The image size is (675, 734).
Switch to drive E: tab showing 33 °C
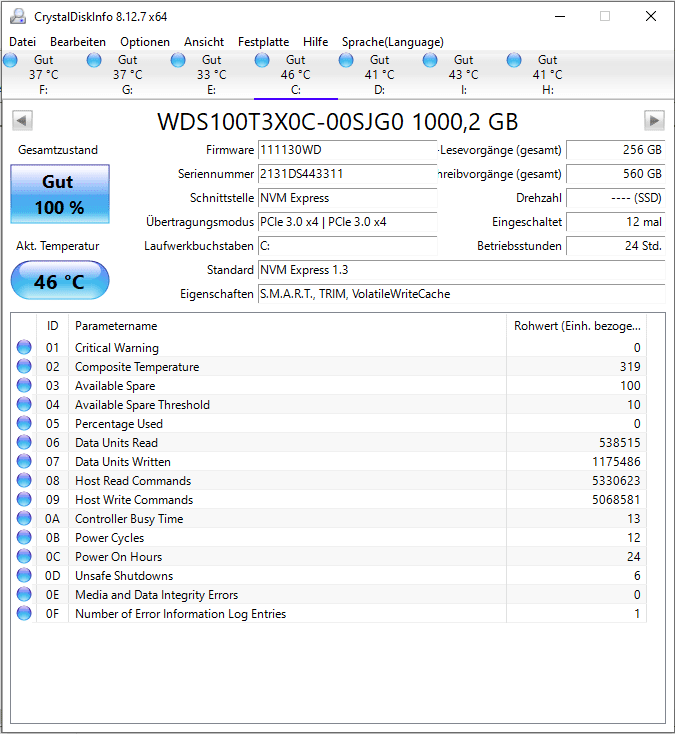pos(211,74)
